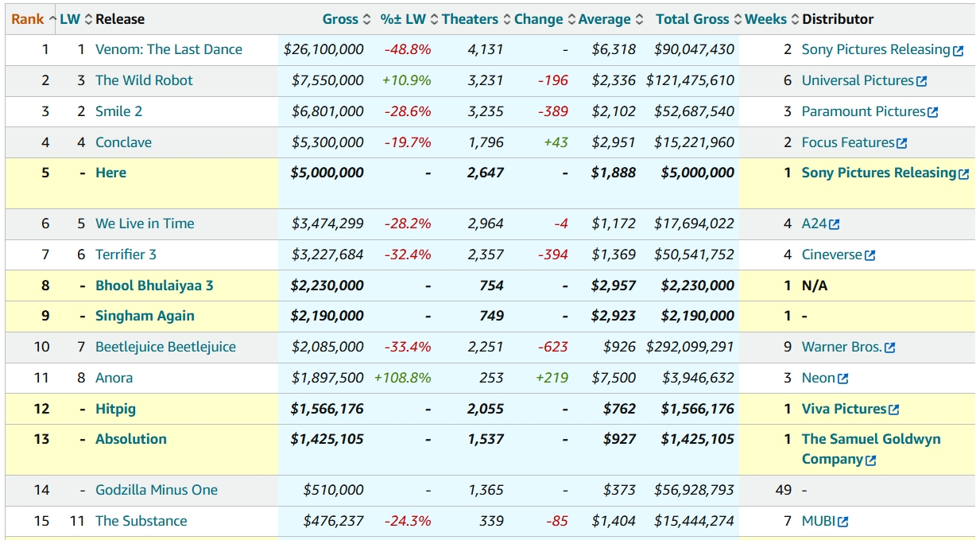This screenshot has height=540, width=980.
Task: Open Terrifier 3 release link
Action: coord(126,254)
